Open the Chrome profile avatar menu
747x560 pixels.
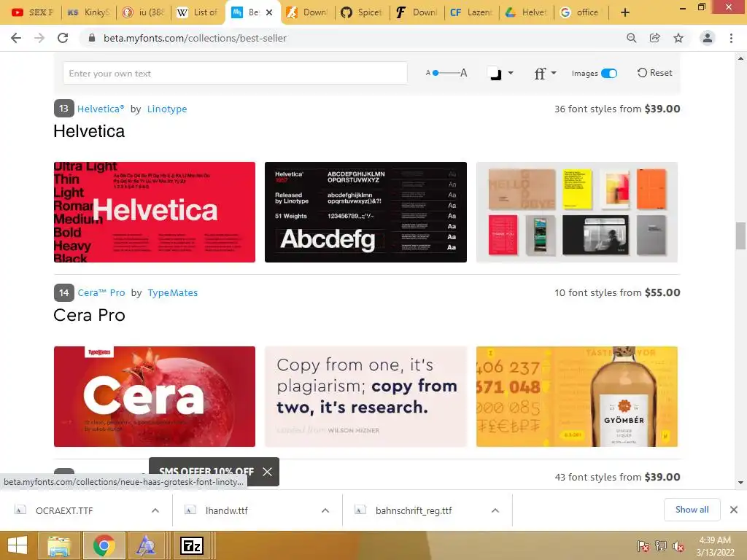[708, 38]
